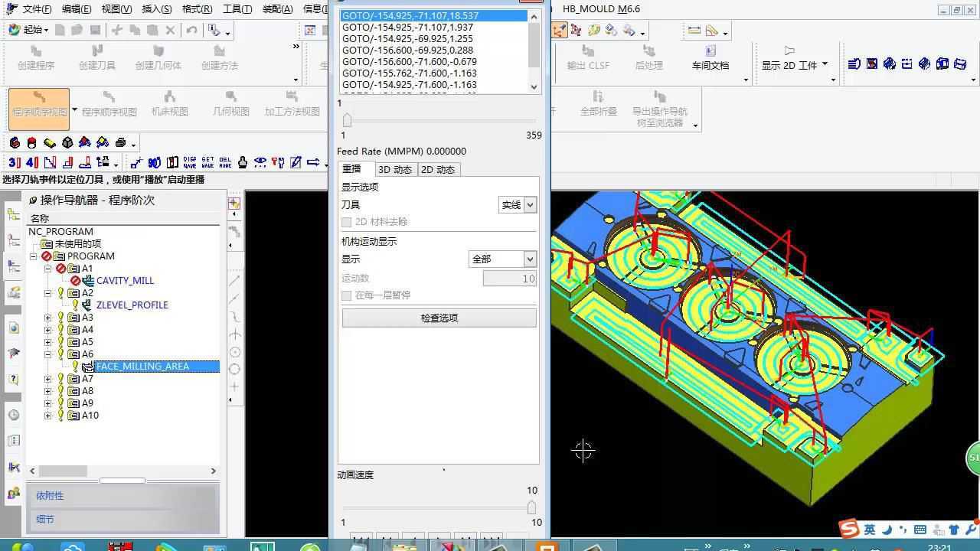Click the eye-shaped display icon in toolbar
The image size is (980, 551).
(260, 162)
